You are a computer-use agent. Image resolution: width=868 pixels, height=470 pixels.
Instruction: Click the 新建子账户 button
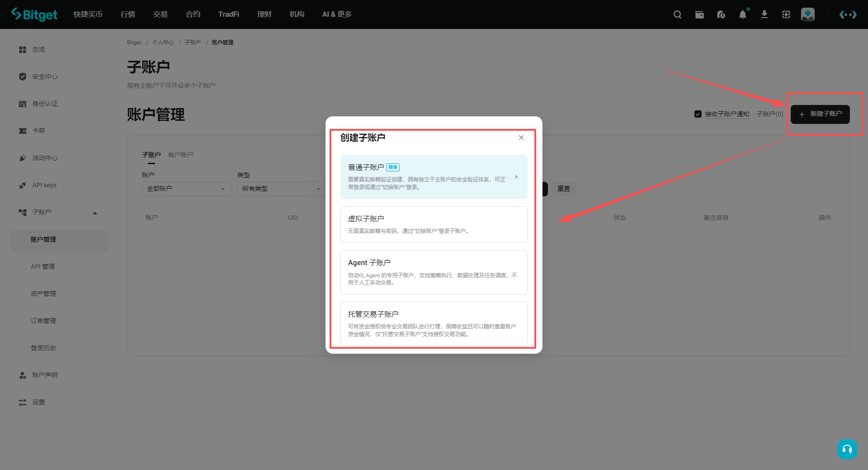[820, 114]
